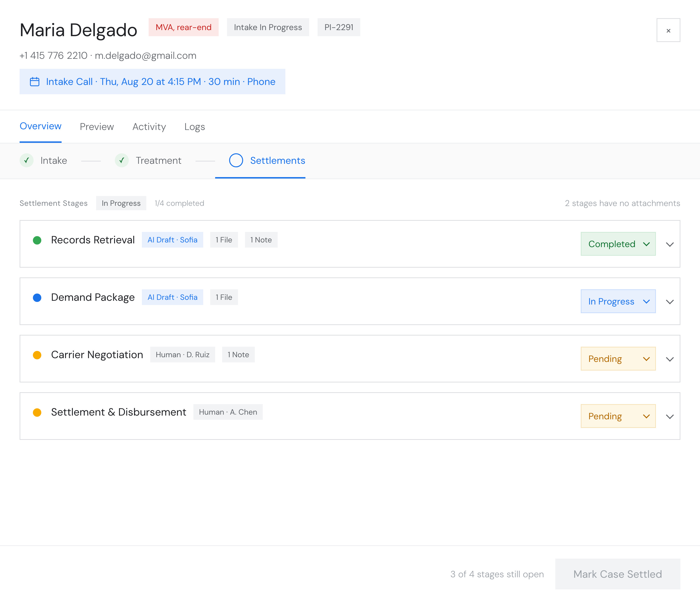Expand the Settlement & Disbursement row chevron
The width and height of the screenshot is (700, 602).
[670, 416]
